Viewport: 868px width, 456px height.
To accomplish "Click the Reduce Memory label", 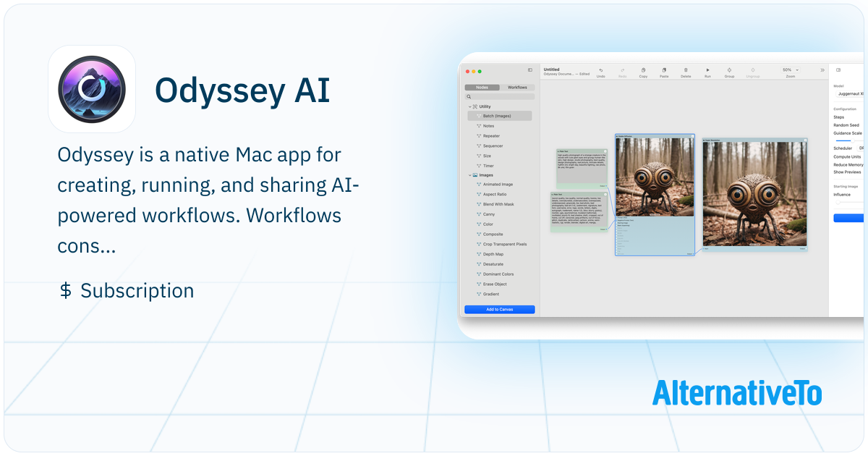I will (848, 164).
